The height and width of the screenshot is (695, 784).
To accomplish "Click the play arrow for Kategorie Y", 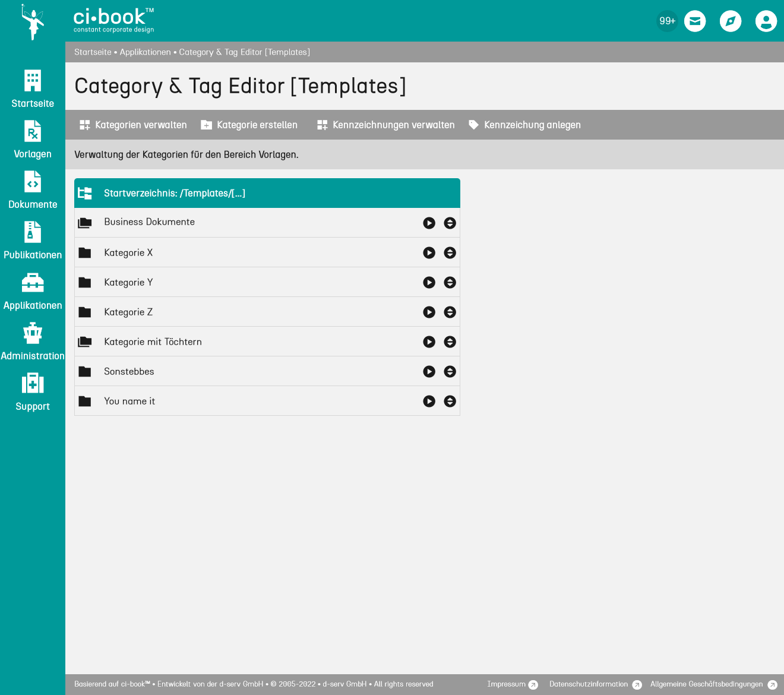I will pos(429,282).
